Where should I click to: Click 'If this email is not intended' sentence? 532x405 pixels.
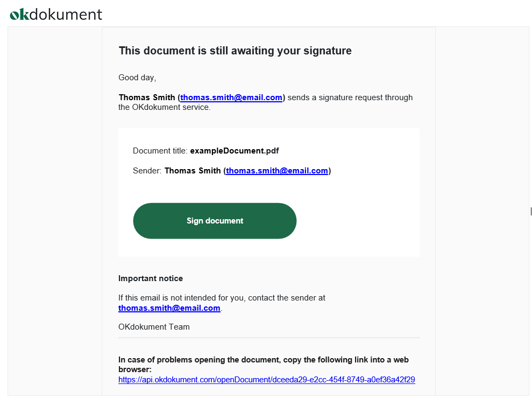(222, 298)
